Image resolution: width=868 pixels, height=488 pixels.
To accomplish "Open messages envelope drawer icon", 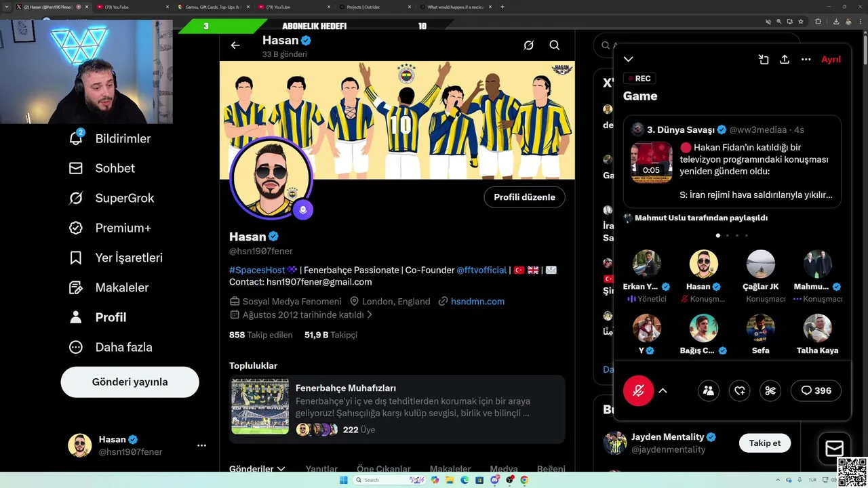I will pyautogui.click(x=834, y=449).
